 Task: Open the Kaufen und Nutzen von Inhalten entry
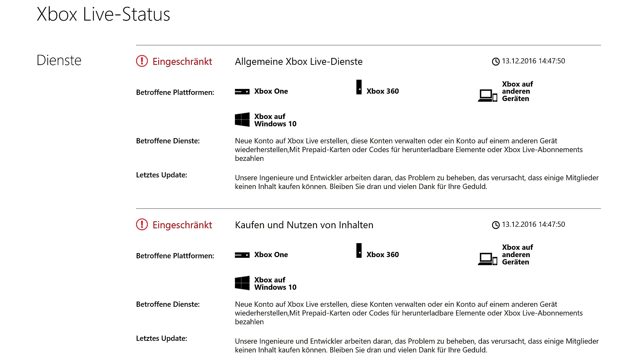click(304, 225)
